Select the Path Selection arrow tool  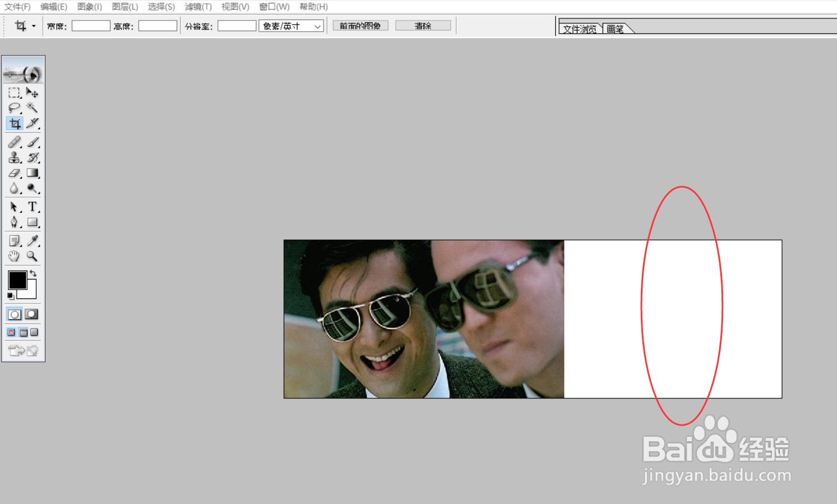tap(14, 207)
